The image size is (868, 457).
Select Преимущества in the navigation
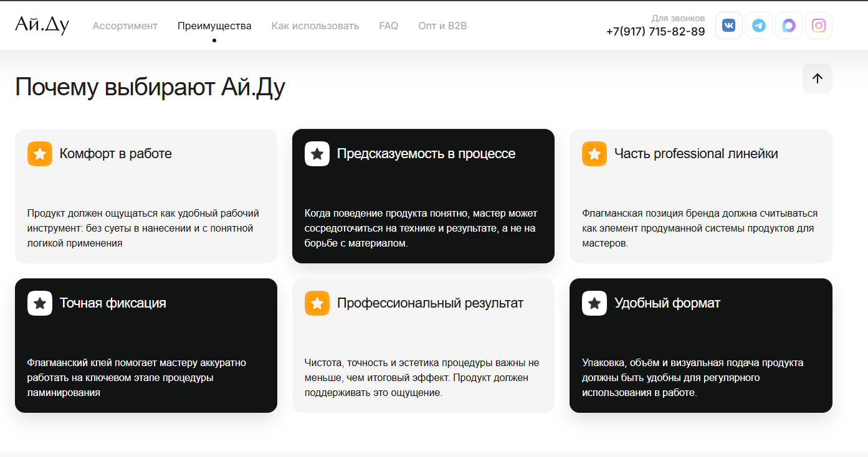click(214, 26)
